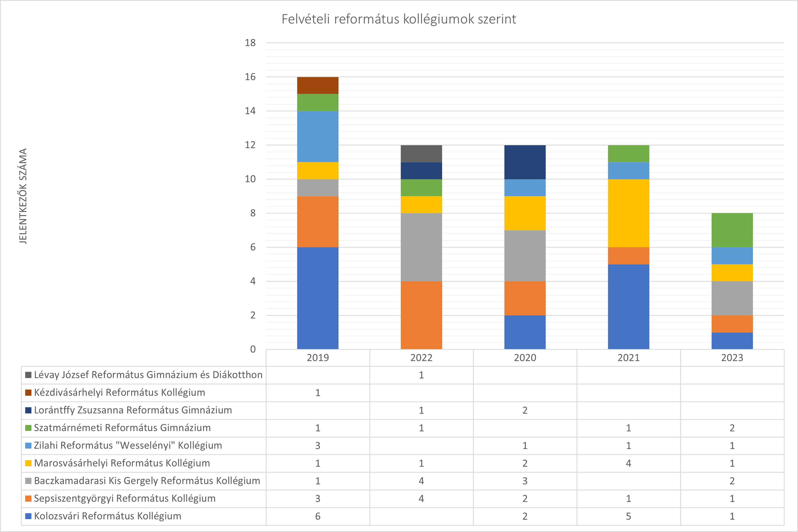Select the blue Kolozsvári Református Kollégium legend icon
The height and width of the screenshot is (532, 798).
point(28,516)
